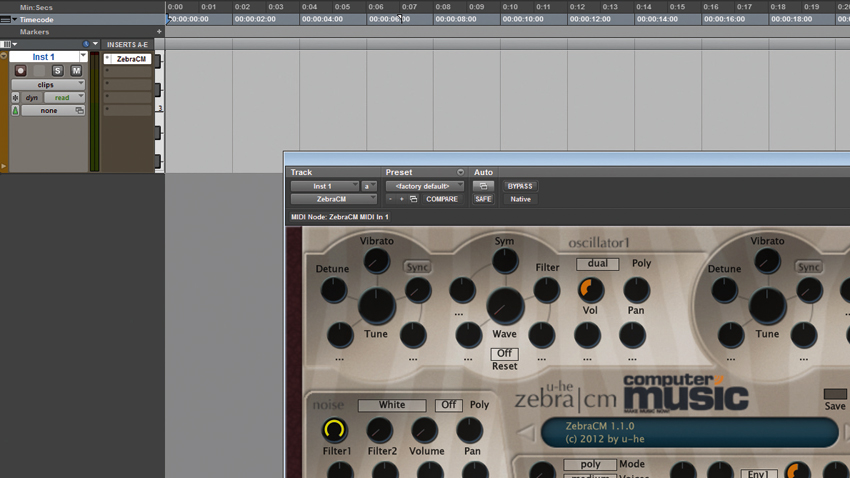Open the ZebraCM insert slot
The height and width of the screenshot is (478, 850).
[128, 59]
